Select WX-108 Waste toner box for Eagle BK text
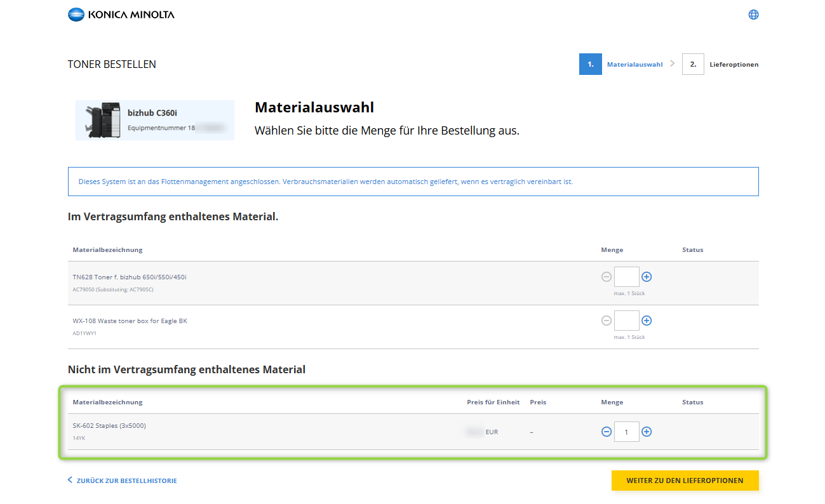Viewport: 825px width, 504px height. 130,321
